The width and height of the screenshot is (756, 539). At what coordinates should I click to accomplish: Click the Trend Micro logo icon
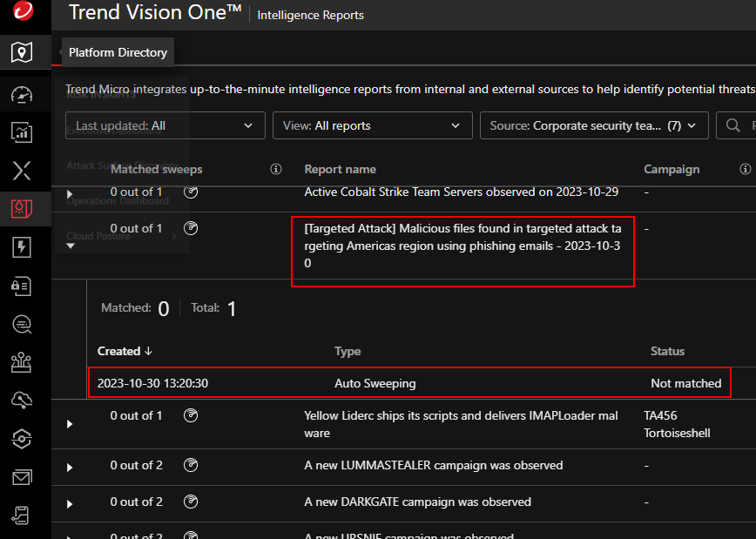tap(23, 10)
